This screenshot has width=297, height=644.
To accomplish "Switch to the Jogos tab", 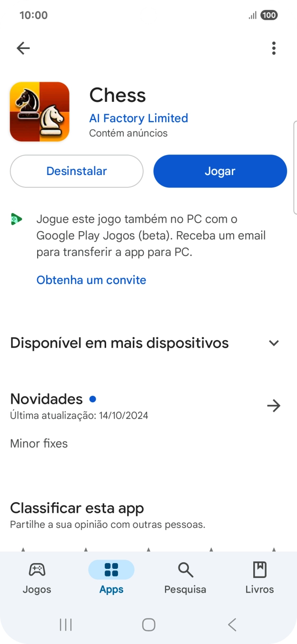I will tap(37, 577).
